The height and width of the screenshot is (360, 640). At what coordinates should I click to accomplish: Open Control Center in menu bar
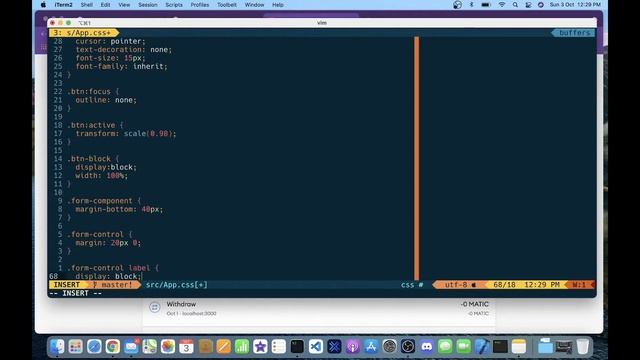point(528,5)
